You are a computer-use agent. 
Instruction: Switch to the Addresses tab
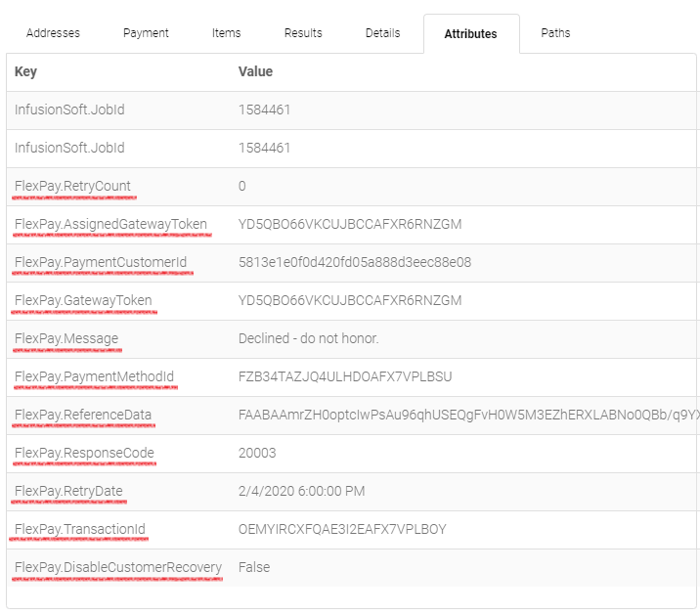pos(53,33)
